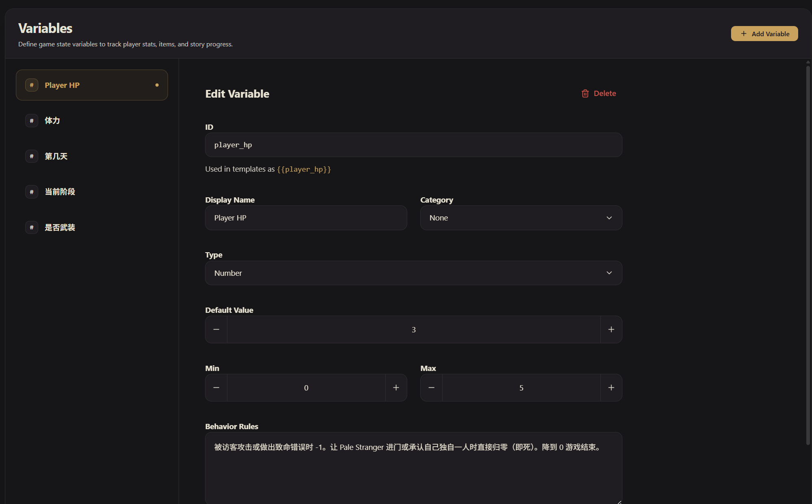This screenshot has height=504, width=812.
Task: Increment the Min value
Action: click(396, 388)
